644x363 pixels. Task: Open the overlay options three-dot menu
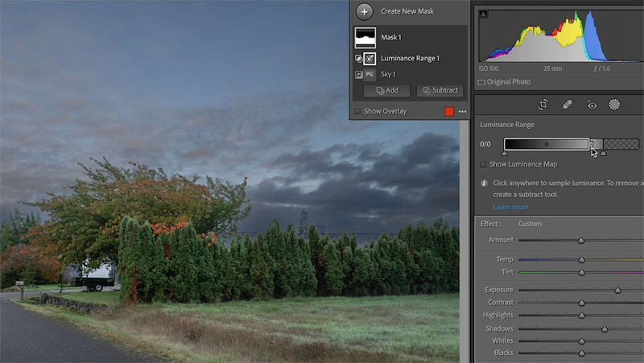[462, 111]
